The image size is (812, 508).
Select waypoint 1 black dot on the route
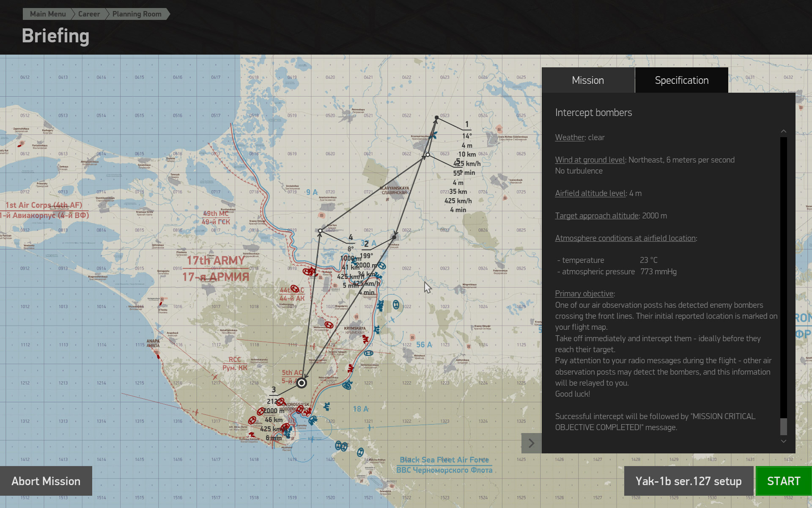437,118
